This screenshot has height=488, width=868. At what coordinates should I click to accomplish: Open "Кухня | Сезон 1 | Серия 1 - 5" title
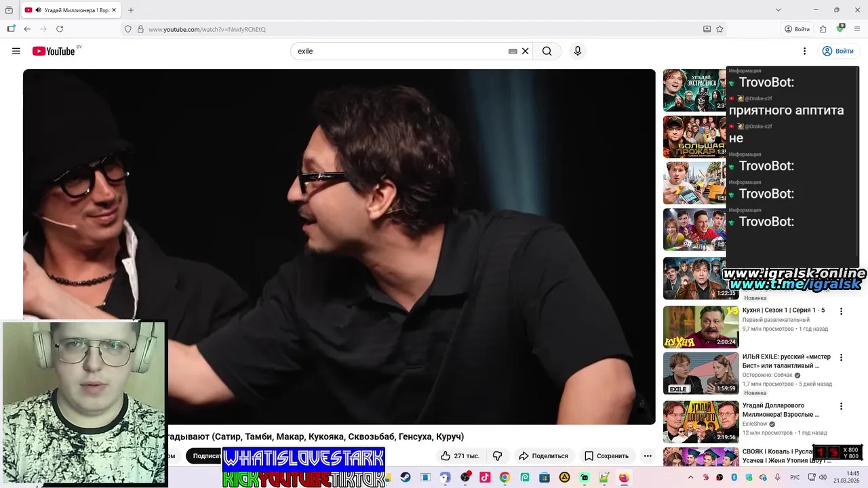tap(783, 310)
